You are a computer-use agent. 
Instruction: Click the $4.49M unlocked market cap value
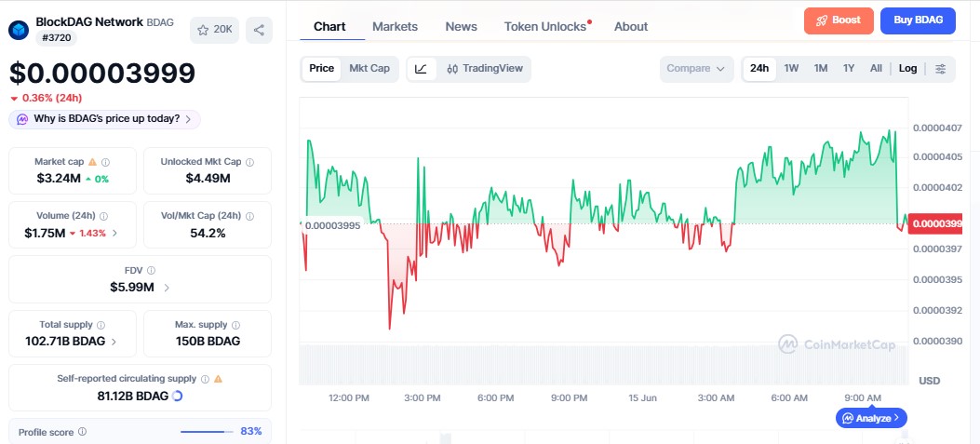[208, 179]
